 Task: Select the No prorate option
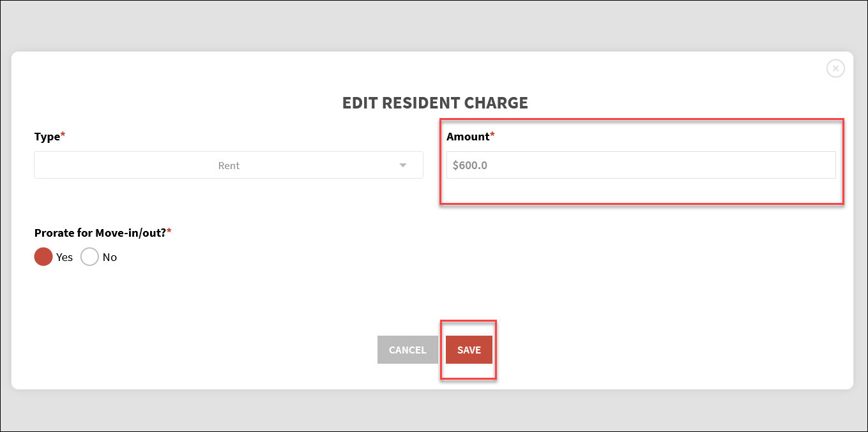[89, 257]
